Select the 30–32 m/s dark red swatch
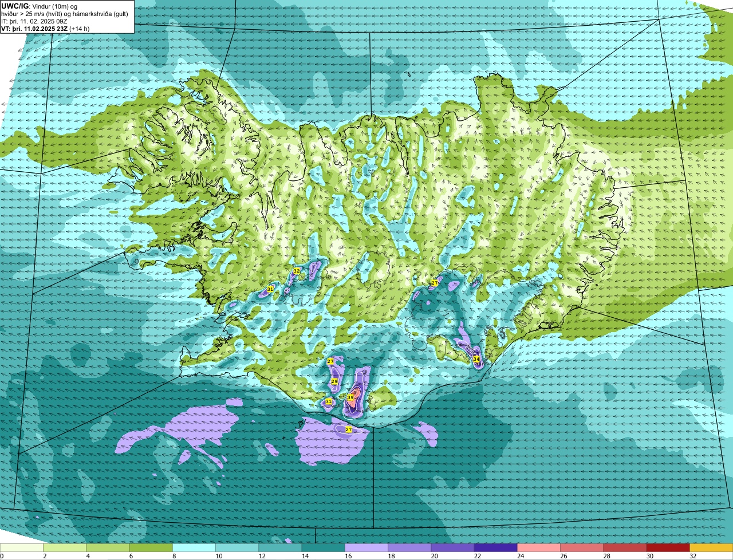 tap(668, 547)
